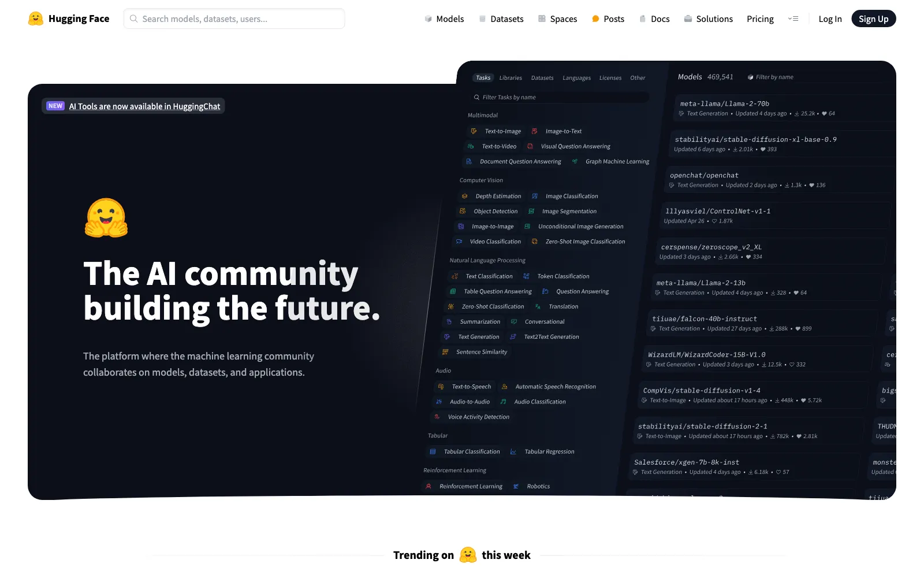
Task: Open the more-options menu icon beside Pricing
Action: 793,18
